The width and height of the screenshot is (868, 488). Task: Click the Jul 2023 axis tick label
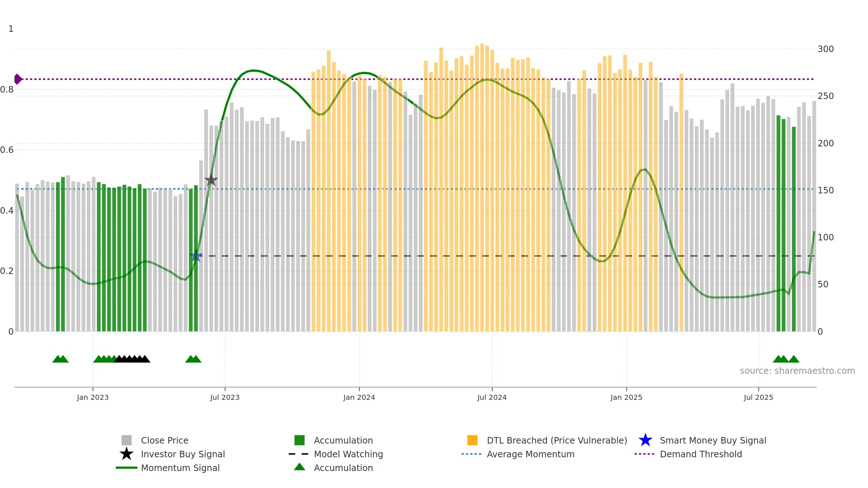[225, 398]
